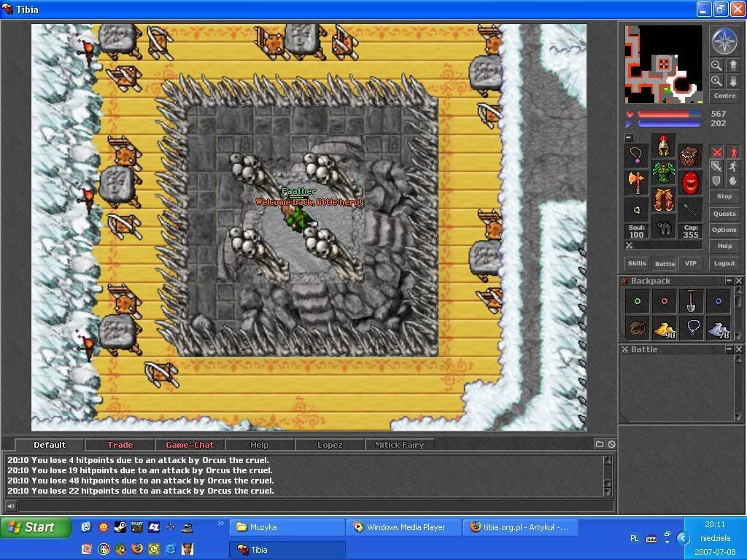
Task: Select the gold coins stack of 90
Action: click(x=664, y=328)
